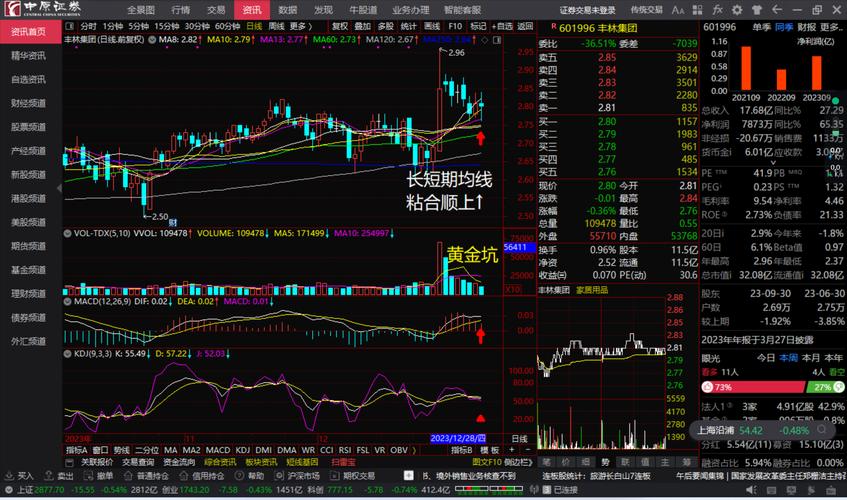Click the 卖出 sell icon button
This screenshot has height=500, width=847.
coord(59,476)
